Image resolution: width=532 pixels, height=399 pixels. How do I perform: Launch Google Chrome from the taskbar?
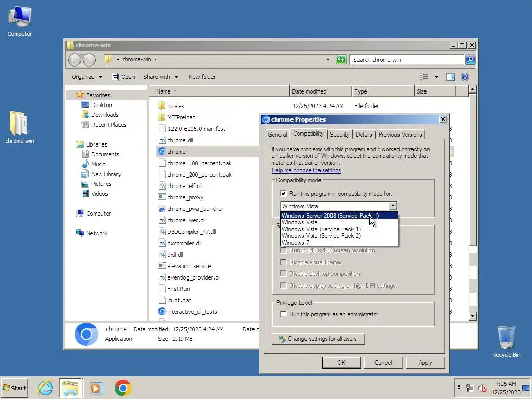123,388
